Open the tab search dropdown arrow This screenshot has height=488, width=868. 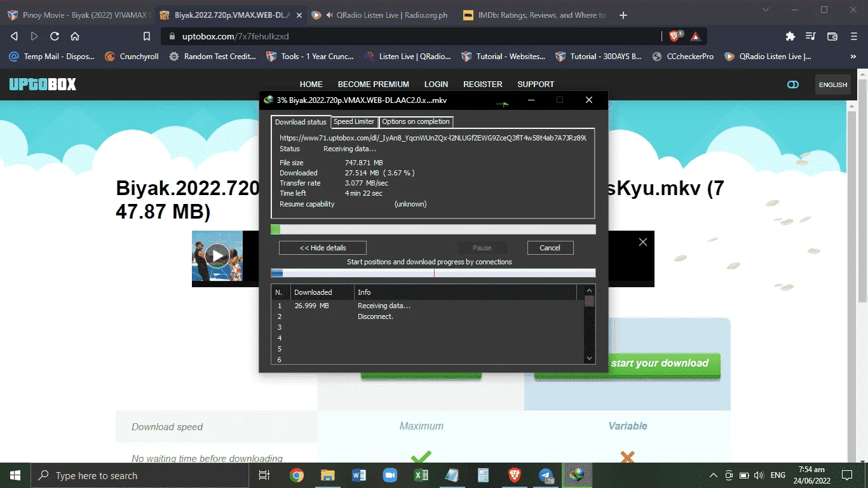pos(766,10)
